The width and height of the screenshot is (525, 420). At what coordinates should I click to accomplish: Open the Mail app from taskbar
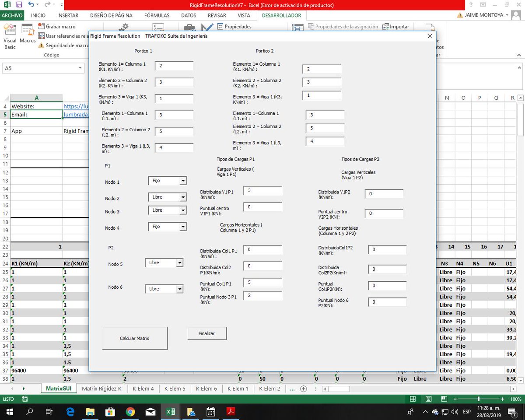pos(150,412)
